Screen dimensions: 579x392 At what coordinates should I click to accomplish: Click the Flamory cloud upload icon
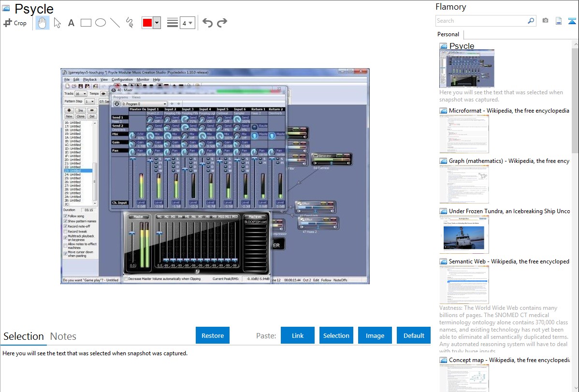pos(572,21)
